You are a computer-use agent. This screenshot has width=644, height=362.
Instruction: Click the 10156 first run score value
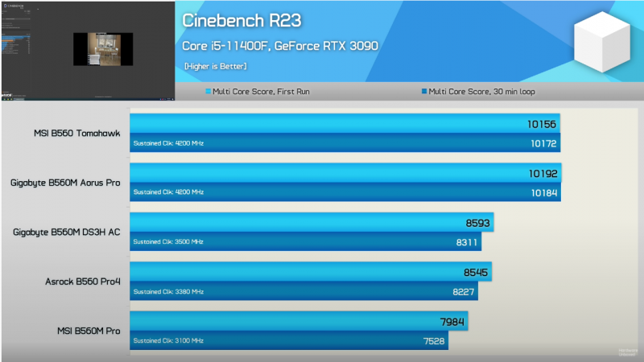(x=543, y=124)
